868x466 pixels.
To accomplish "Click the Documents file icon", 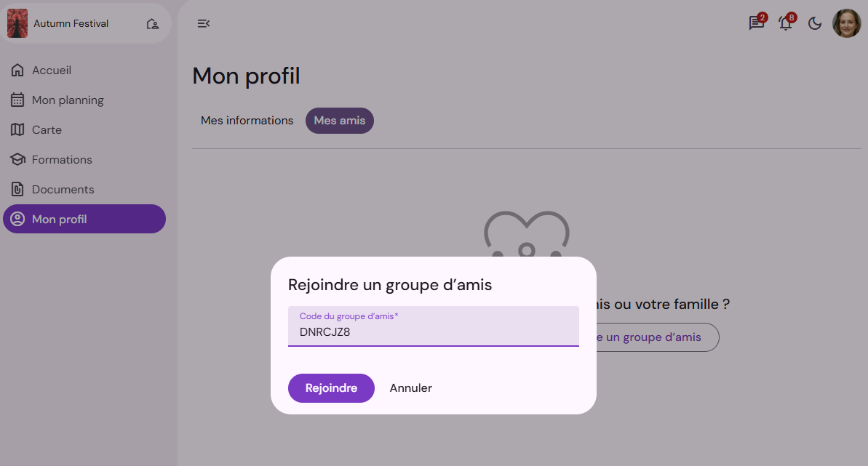I will (x=17, y=189).
